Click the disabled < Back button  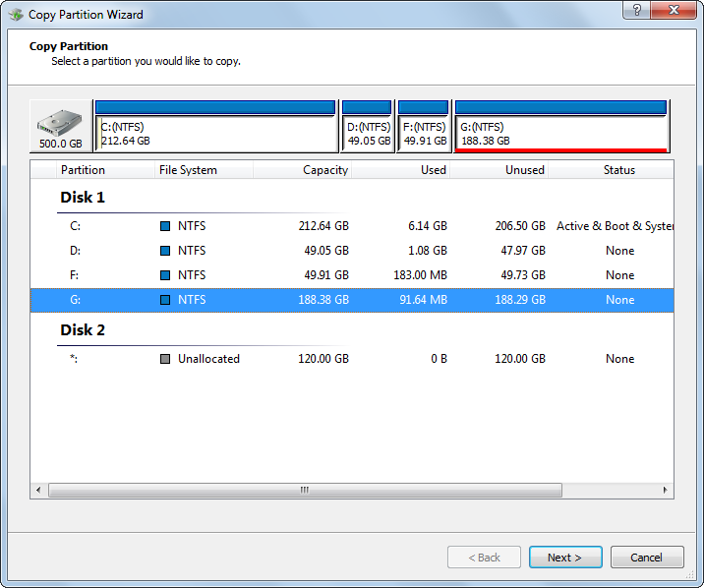coord(484,558)
